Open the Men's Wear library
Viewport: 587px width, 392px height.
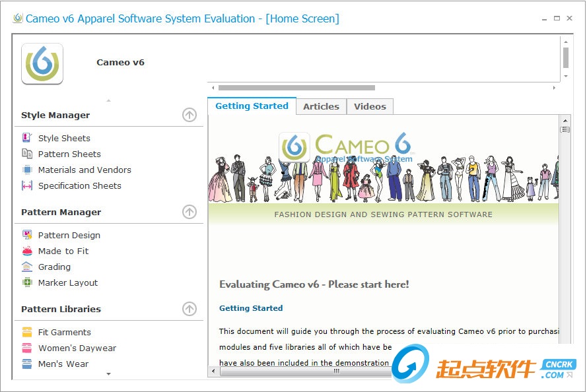[x=61, y=364]
